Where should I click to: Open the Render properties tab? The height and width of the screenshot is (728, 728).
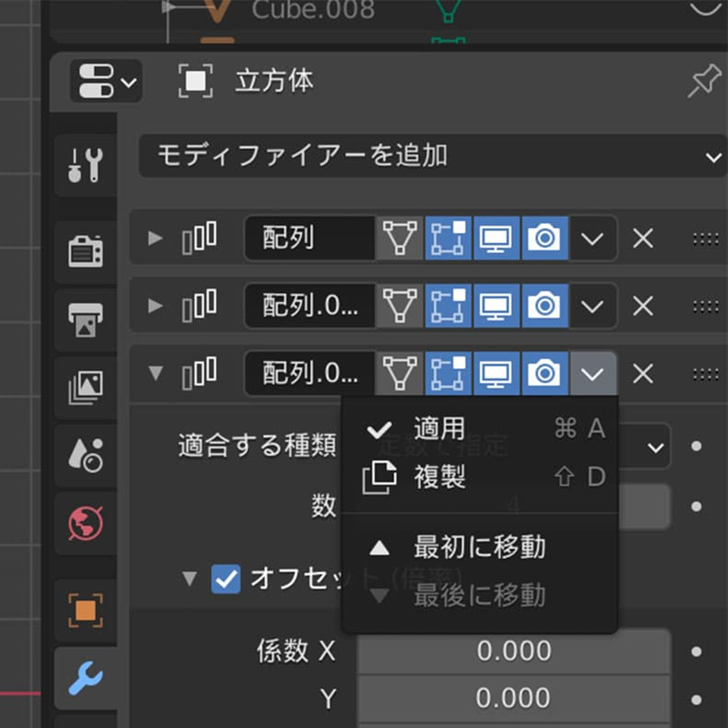[x=85, y=251]
